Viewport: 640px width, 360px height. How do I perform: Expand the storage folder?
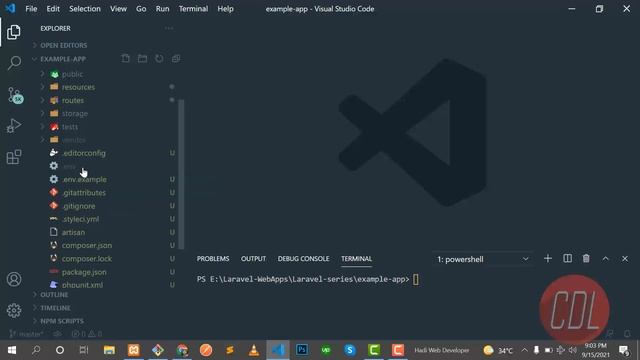75,113
